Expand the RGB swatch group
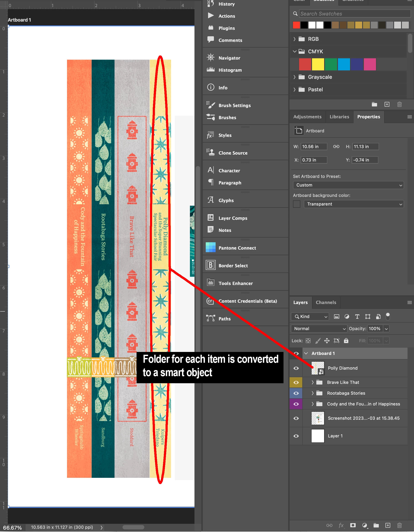The width and height of the screenshot is (414, 532). point(294,39)
